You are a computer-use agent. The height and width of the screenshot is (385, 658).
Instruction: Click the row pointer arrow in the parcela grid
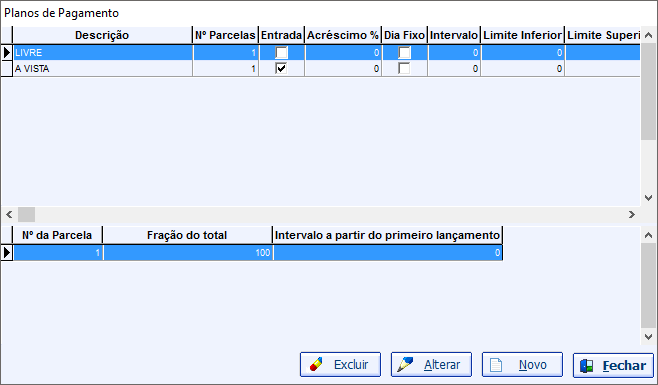tap(7, 252)
